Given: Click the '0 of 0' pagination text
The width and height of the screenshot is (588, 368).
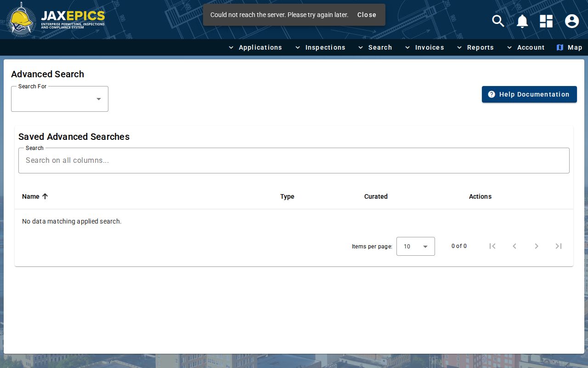Looking at the screenshot, I should (x=459, y=246).
